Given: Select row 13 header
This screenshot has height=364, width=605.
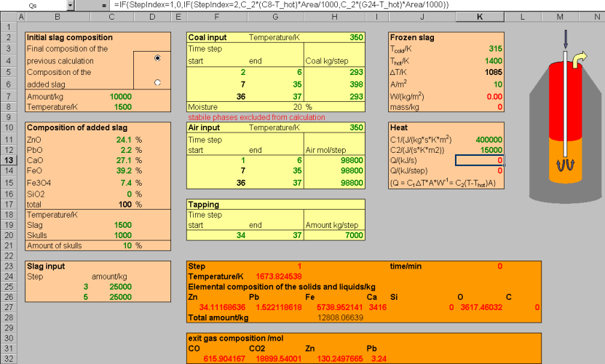Looking at the screenshot, I should 11,160.
